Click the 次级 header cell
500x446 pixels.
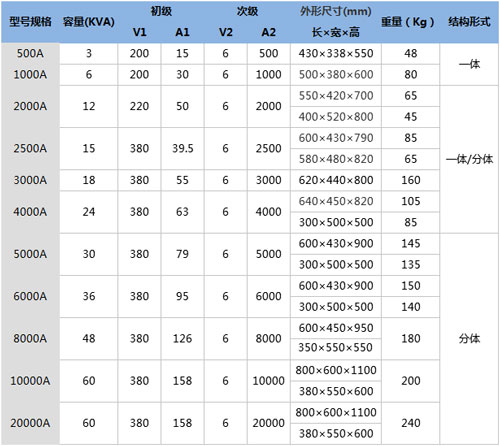pyautogui.click(x=247, y=11)
